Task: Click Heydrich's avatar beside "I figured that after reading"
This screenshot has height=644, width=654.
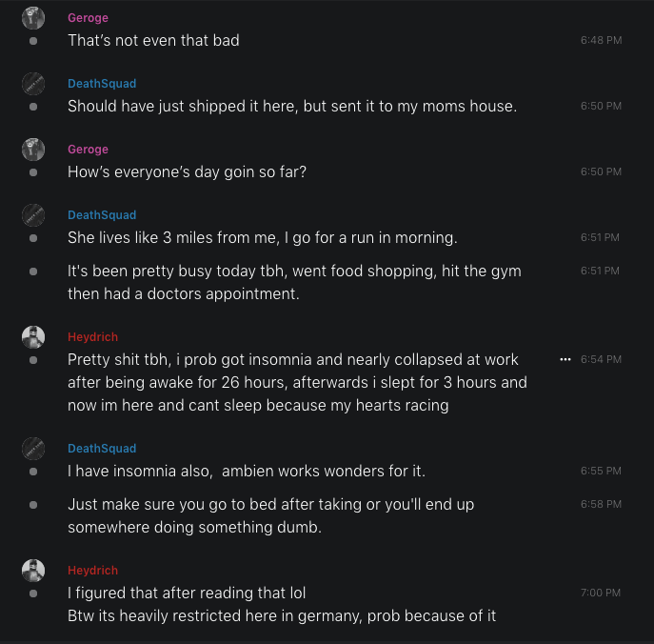Action: coord(33,570)
